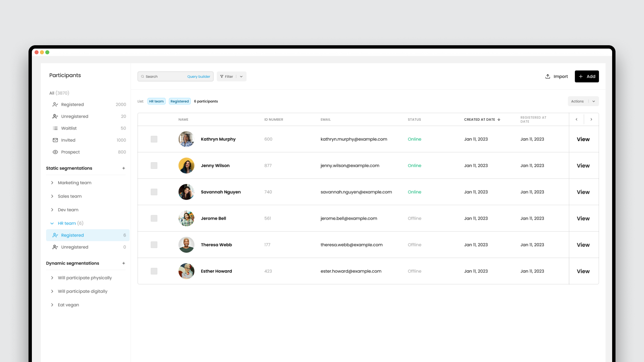Add a new dynamic segmentation with plus icon
Viewport: 644px width, 362px height.
[123, 263]
